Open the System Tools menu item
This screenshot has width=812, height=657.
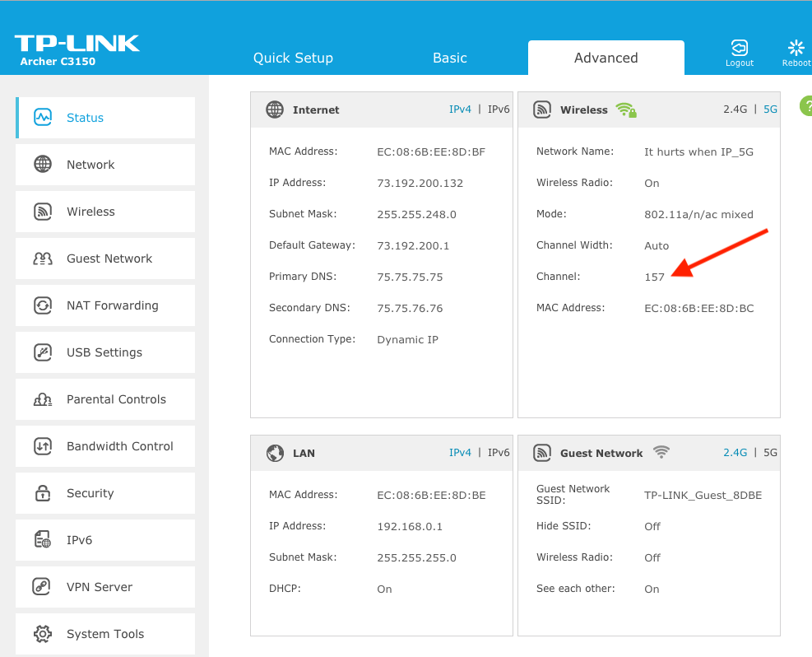point(105,634)
